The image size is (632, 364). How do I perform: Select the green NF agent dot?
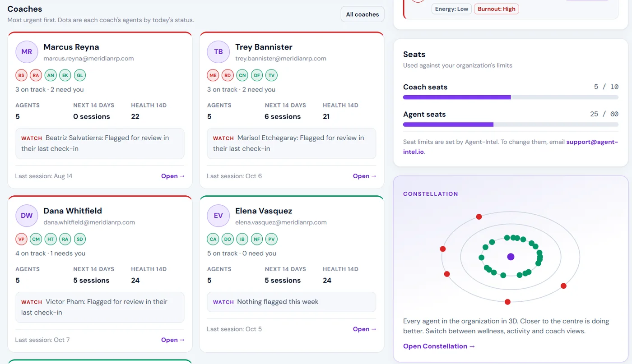(x=257, y=239)
